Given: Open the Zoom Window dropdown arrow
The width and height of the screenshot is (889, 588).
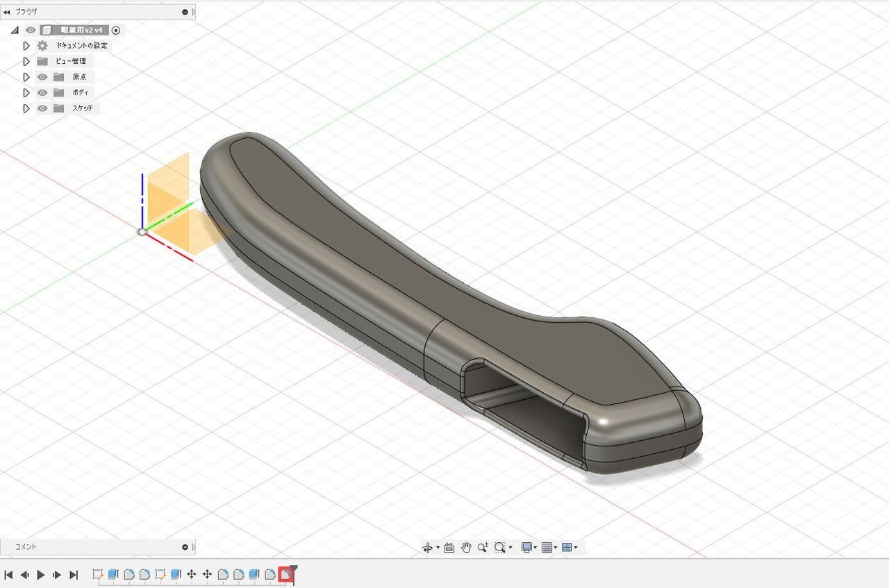Looking at the screenshot, I should point(510,548).
